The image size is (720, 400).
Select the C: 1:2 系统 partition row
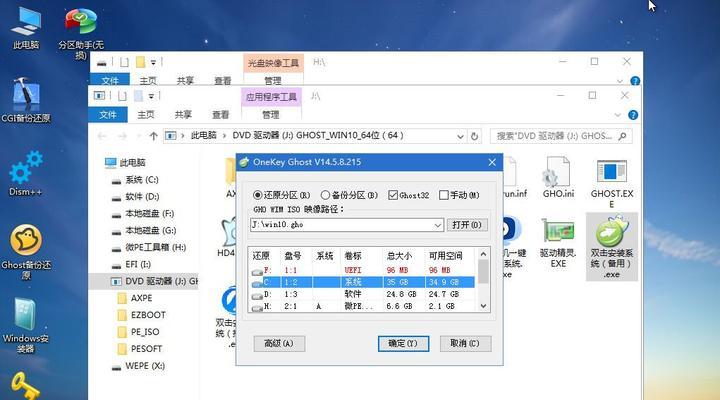click(363, 282)
